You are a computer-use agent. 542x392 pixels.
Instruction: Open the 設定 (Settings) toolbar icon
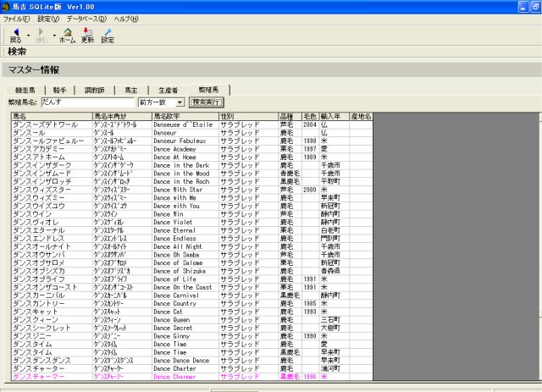coord(107,35)
